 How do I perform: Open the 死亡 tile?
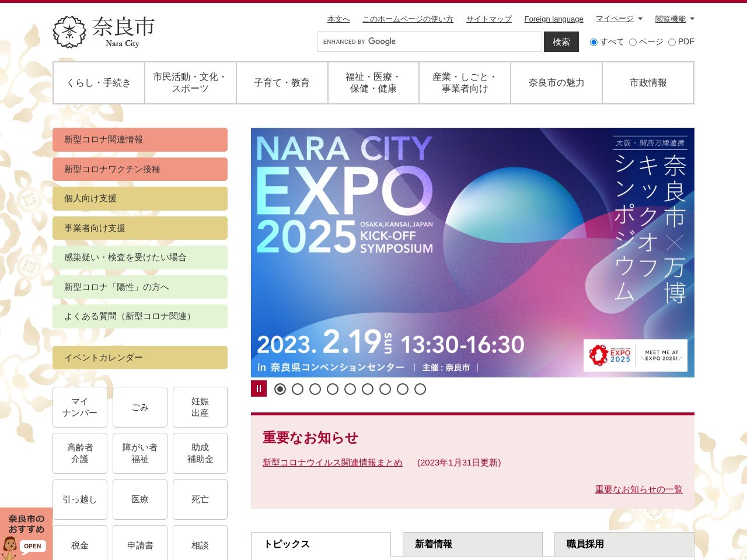200,499
